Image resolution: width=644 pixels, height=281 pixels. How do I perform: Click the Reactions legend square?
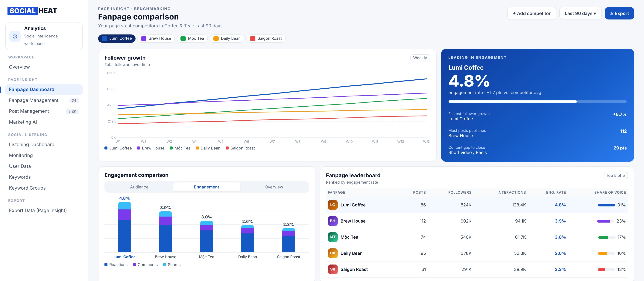pos(106,265)
